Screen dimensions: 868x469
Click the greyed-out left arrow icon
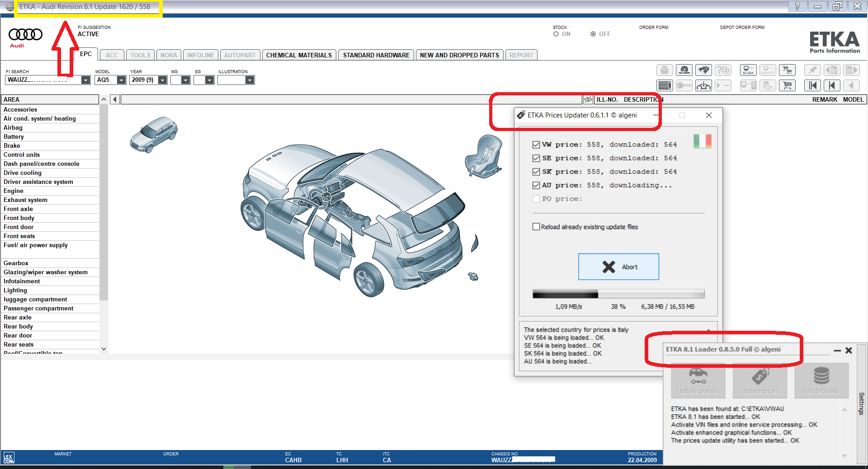[851, 85]
